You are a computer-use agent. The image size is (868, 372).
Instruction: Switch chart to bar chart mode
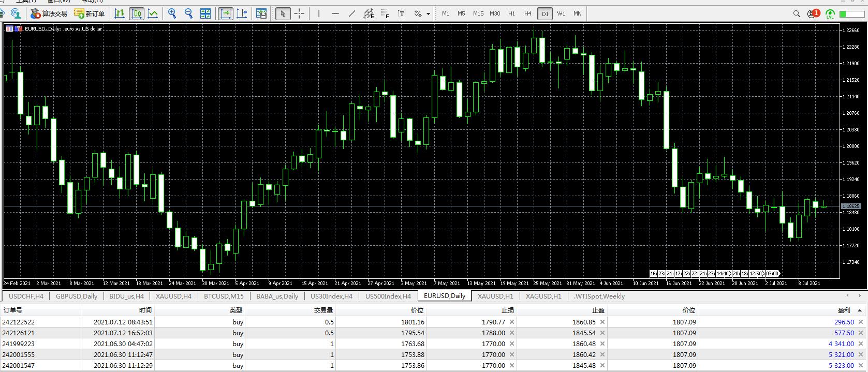120,13
